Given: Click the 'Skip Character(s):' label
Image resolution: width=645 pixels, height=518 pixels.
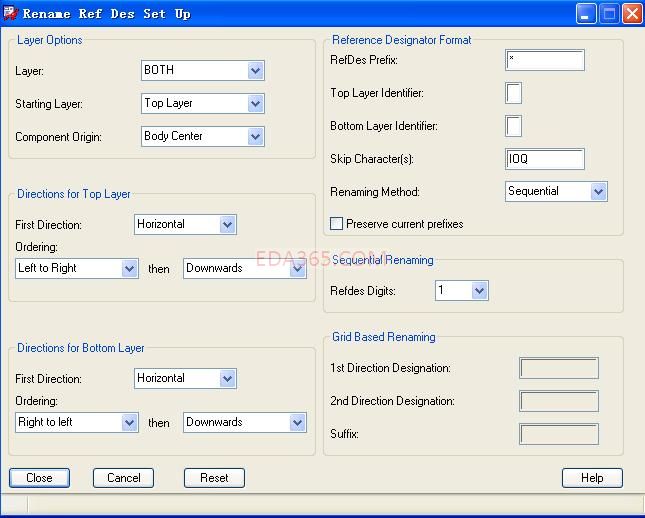Looking at the screenshot, I should [x=372, y=159].
